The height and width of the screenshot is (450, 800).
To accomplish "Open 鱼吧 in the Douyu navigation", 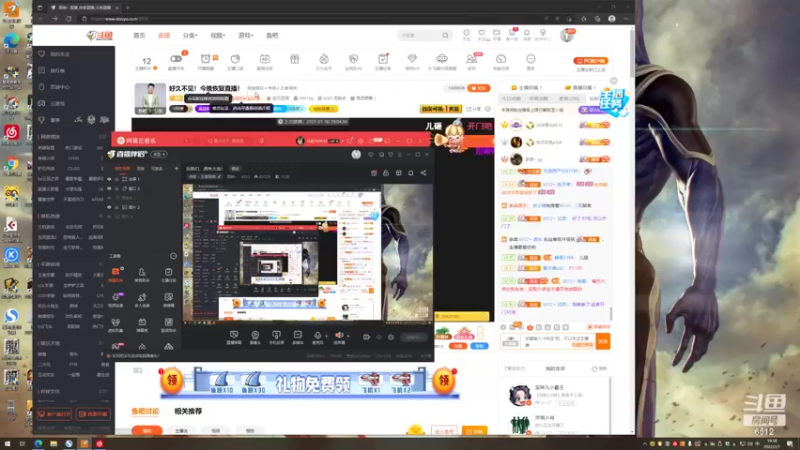I will [272, 36].
